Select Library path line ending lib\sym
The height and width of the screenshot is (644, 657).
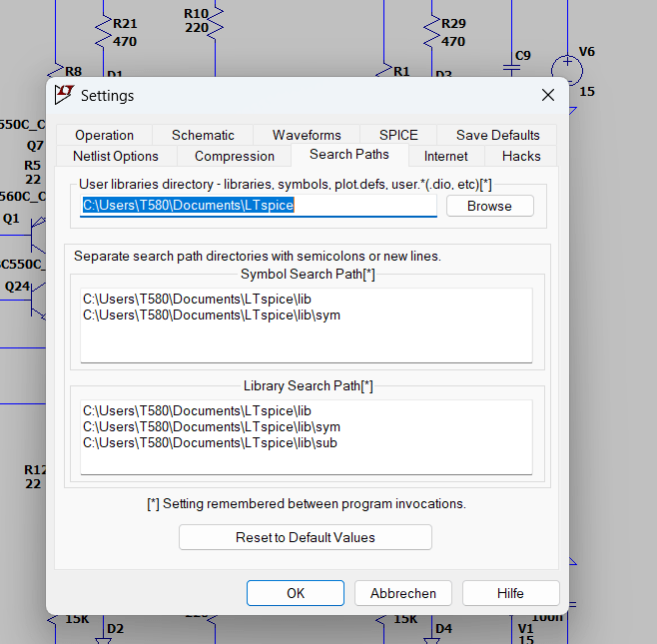[212, 427]
